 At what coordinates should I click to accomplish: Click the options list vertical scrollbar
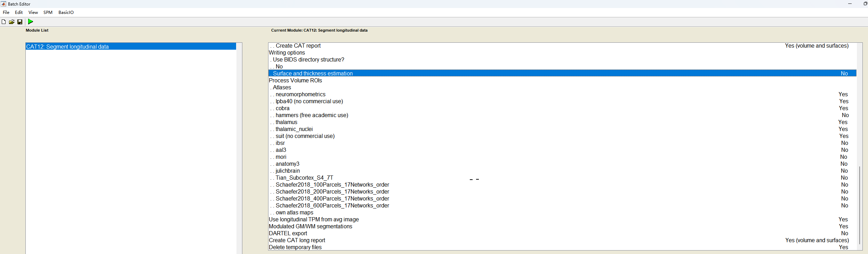coord(859,205)
